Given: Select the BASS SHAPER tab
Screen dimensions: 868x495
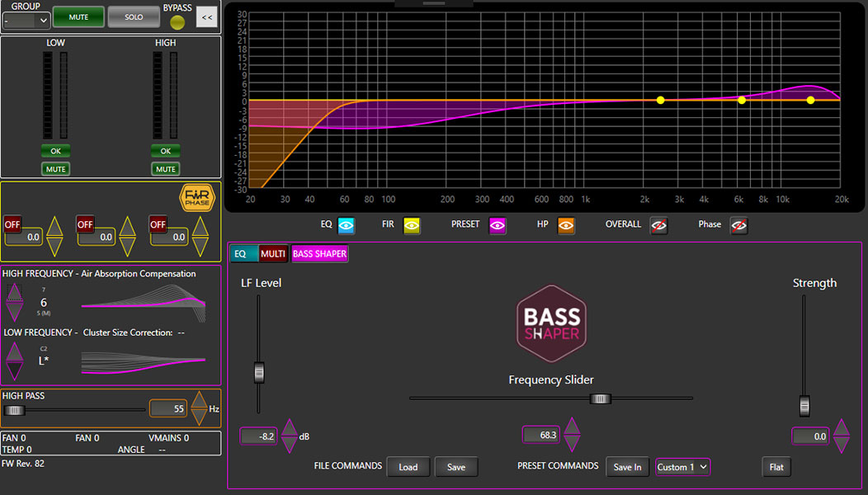Looking at the screenshot, I should coord(319,254).
